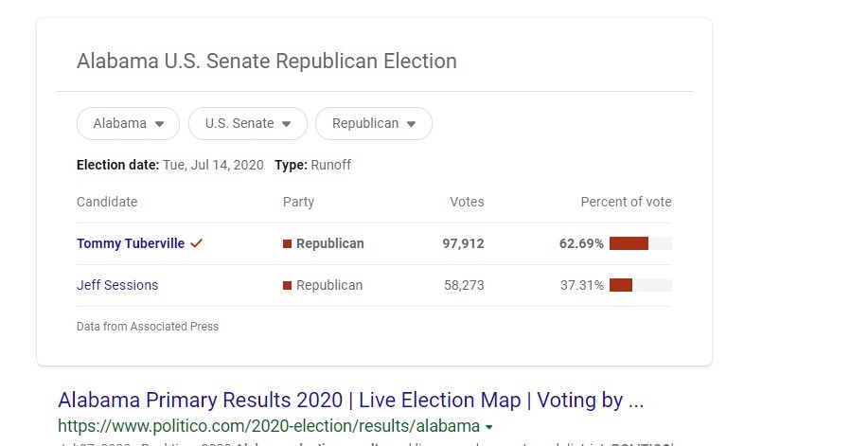Viewport: 868px width, 446px height.
Task: Click the red party square in Sessions' row
Action: point(287,285)
